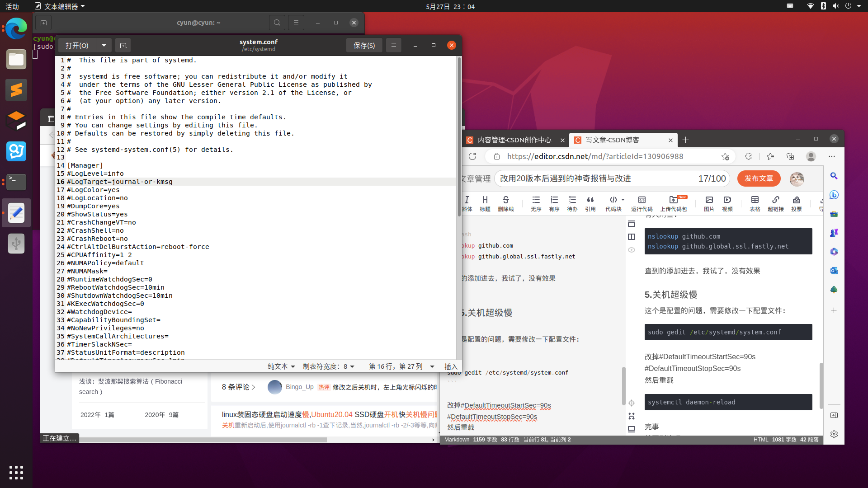Toggle the split-column view icon in the editor
Viewport: 868px width, 488px height.
pos(632,237)
